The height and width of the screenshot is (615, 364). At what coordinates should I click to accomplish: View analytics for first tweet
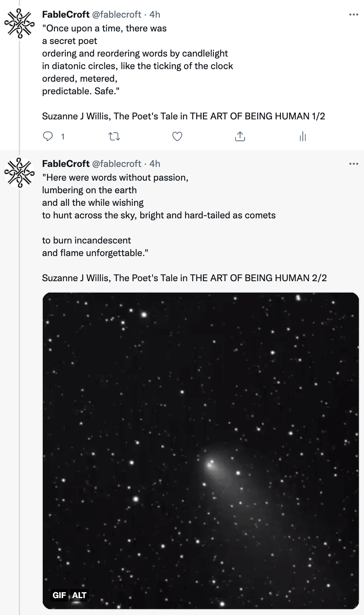coord(303,136)
